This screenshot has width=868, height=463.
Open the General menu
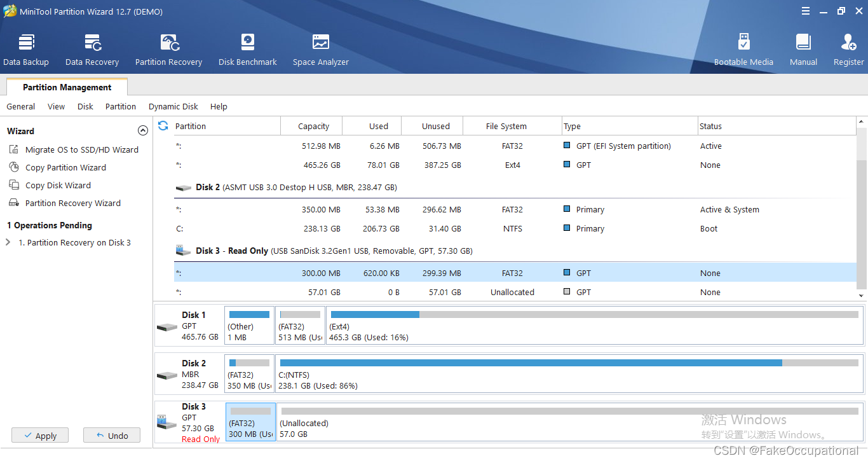click(21, 106)
